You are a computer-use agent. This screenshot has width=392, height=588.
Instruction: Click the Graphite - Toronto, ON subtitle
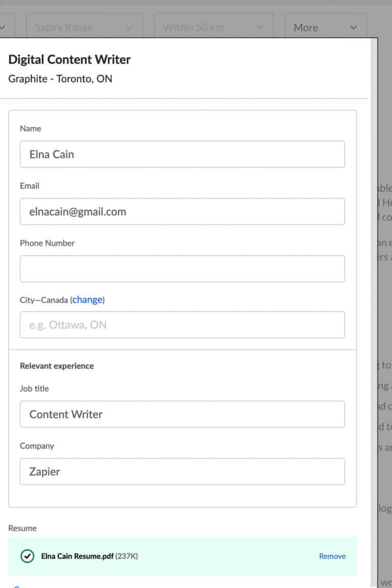coord(60,79)
